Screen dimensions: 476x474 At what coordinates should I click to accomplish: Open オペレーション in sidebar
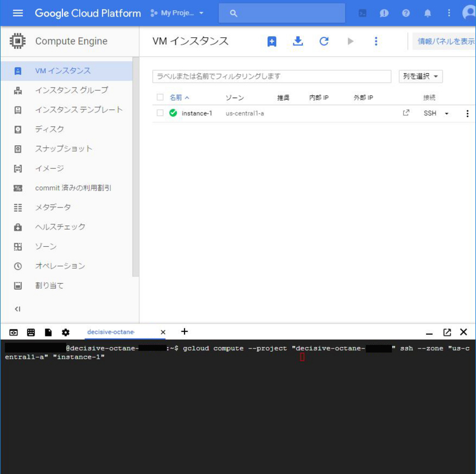pos(67,266)
